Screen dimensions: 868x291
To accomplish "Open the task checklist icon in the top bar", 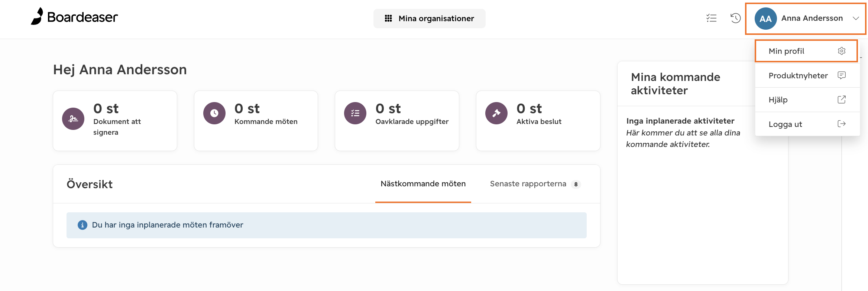I will click(x=711, y=18).
